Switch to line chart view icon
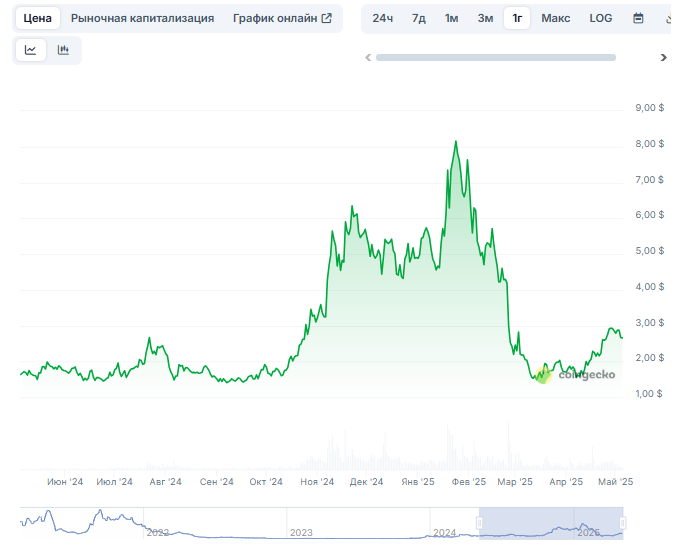685x548 pixels. coord(31,50)
